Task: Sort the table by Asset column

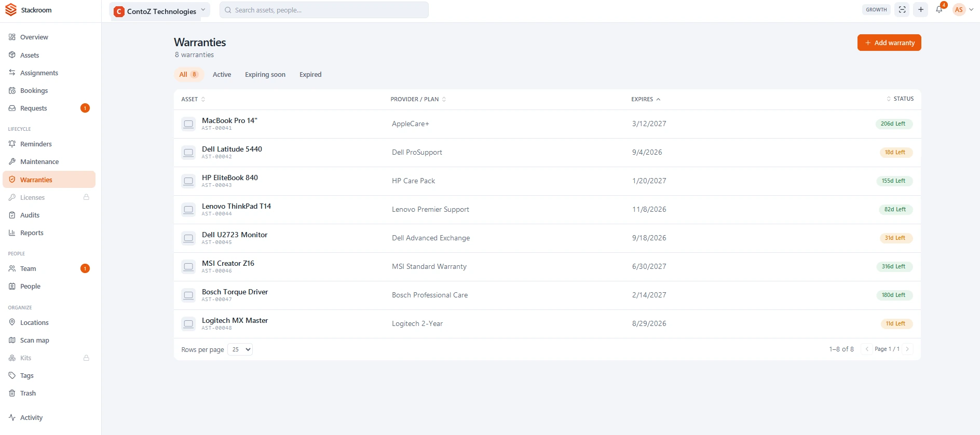Action: click(193, 99)
